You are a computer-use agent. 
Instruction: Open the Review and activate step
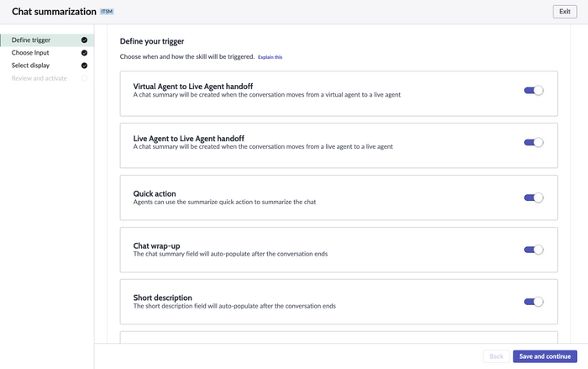tap(47, 78)
